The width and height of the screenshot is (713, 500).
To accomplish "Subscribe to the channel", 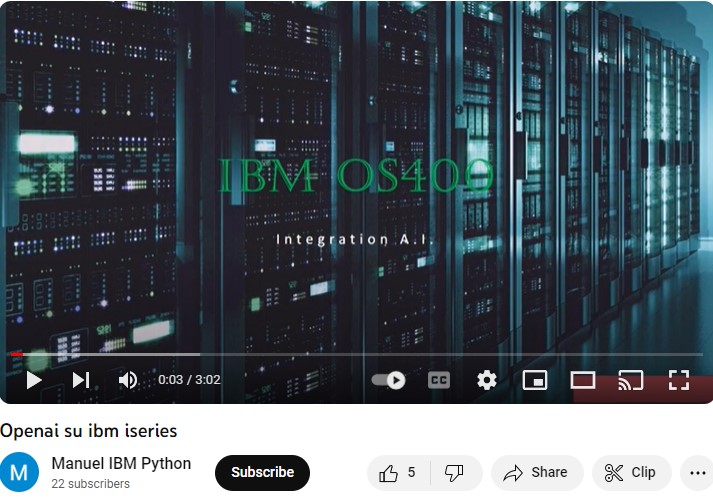I will click(262, 472).
